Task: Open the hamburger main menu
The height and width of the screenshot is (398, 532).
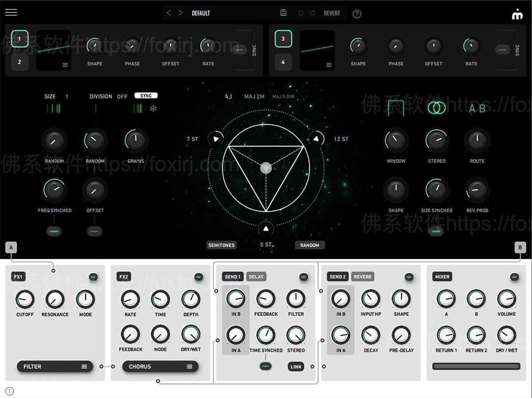Action: click(x=11, y=12)
